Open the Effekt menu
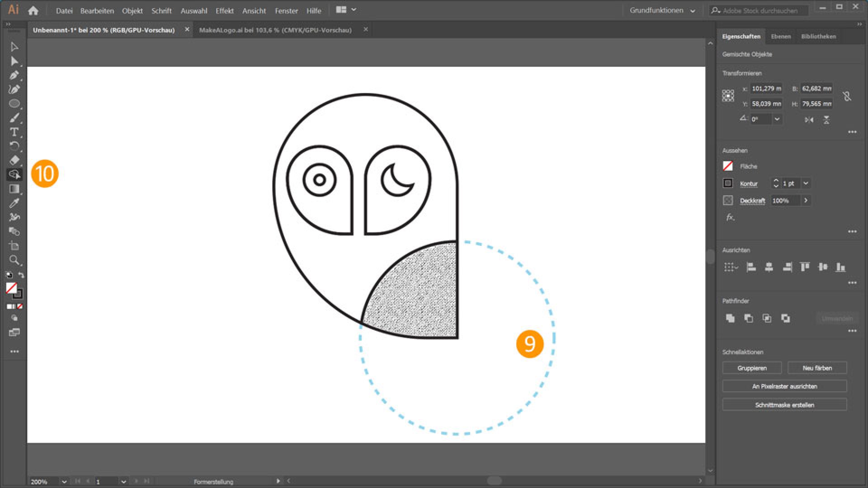 pyautogui.click(x=224, y=10)
